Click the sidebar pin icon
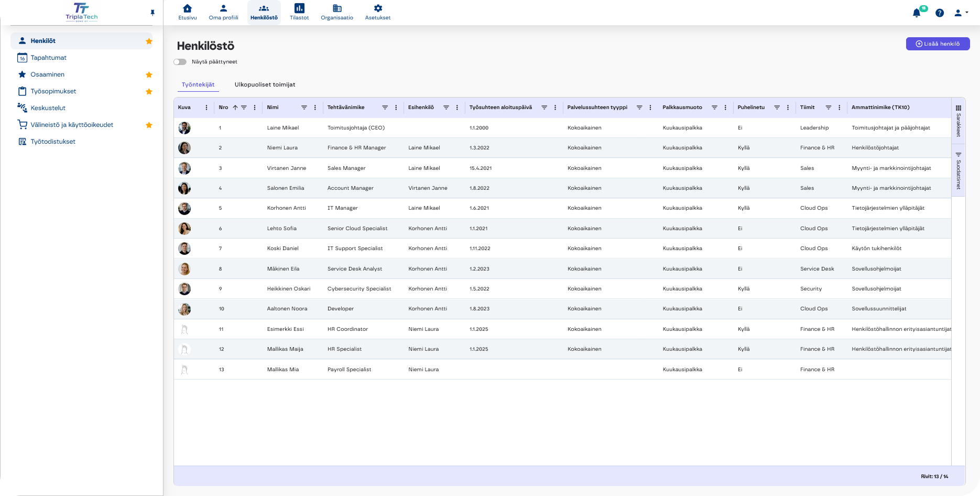Viewport: 980px width, 496px height. pyautogui.click(x=153, y=13)
